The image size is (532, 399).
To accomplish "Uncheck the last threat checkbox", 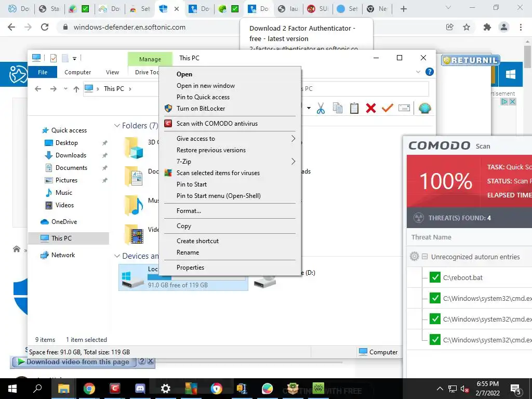I will coord(435,339).
